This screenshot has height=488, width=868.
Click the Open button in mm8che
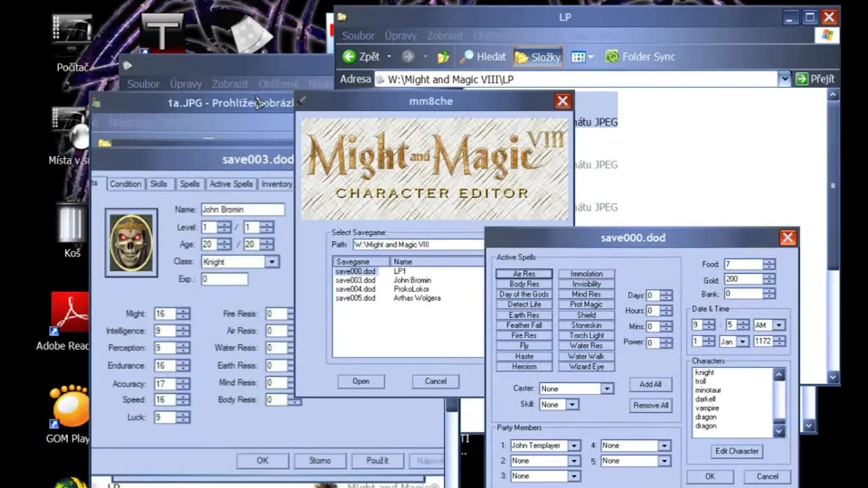[x=361, y=381]
